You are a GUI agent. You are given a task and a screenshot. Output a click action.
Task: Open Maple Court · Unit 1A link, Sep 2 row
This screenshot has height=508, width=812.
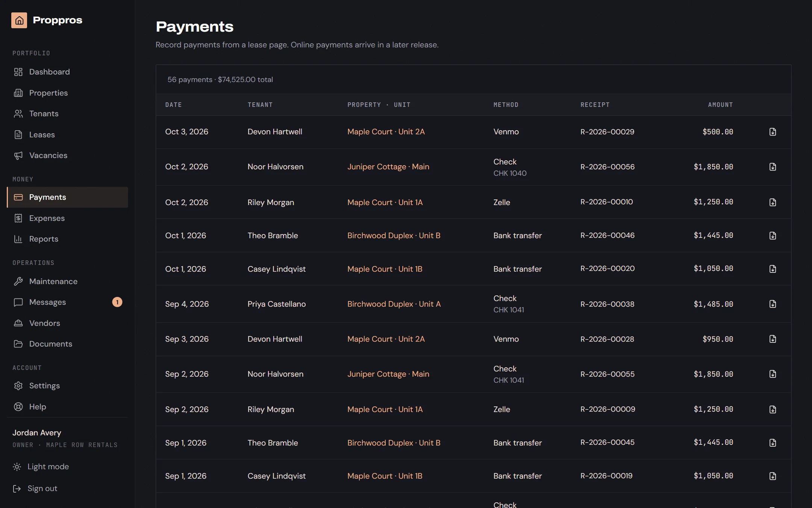tap(385, 409)
